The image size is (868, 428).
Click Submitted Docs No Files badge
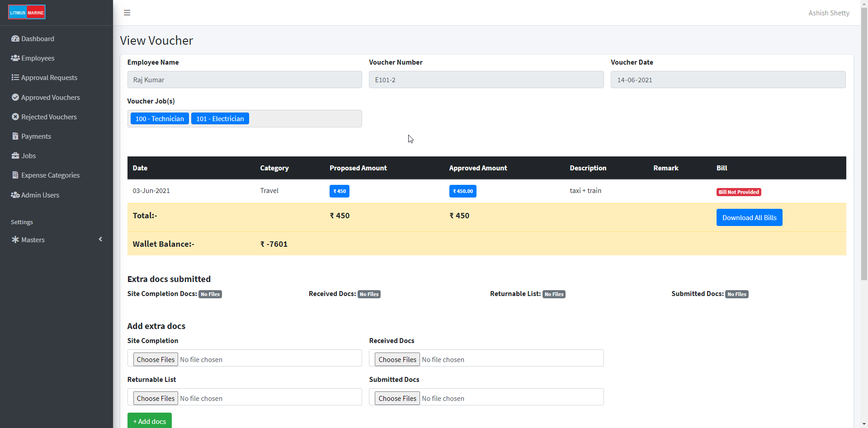pyautogui.click(x=737, y=294)
